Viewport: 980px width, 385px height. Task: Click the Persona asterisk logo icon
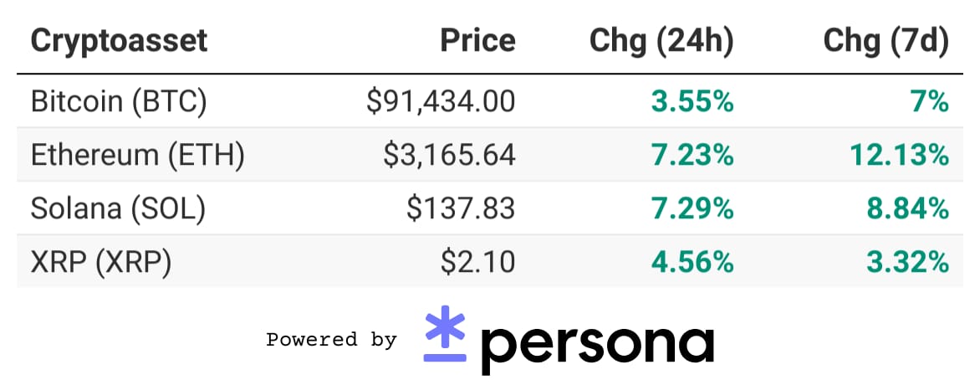pyautogui.click(x=445, y=333)
